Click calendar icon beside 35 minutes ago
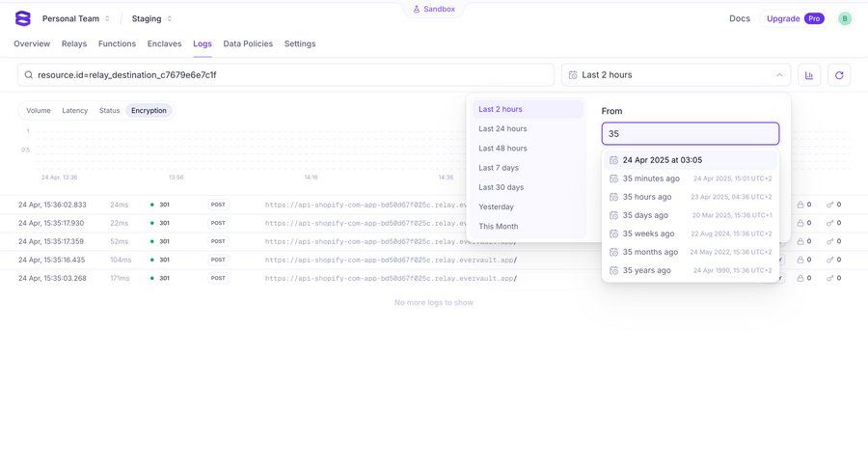 pos(613,179)
